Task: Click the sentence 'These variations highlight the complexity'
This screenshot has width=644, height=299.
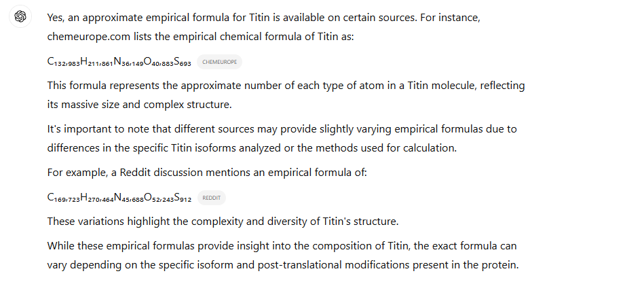Action: 223,222
